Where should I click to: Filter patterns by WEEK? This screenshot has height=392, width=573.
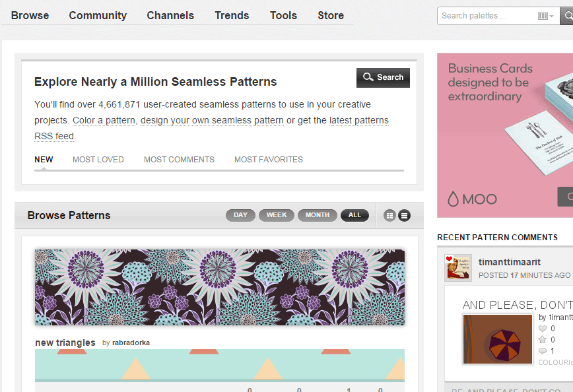coord(276,215)
